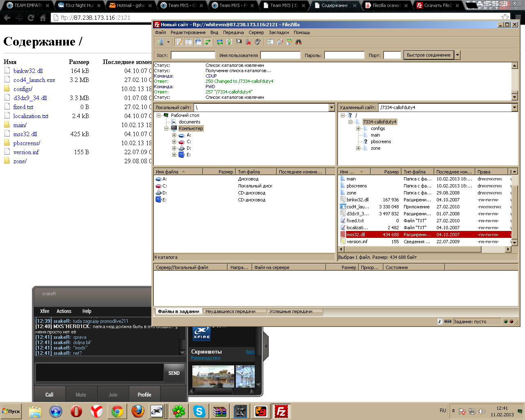Click the message log scroll down arrow
This screenshot has width=525, height=420.
(515, 97)
